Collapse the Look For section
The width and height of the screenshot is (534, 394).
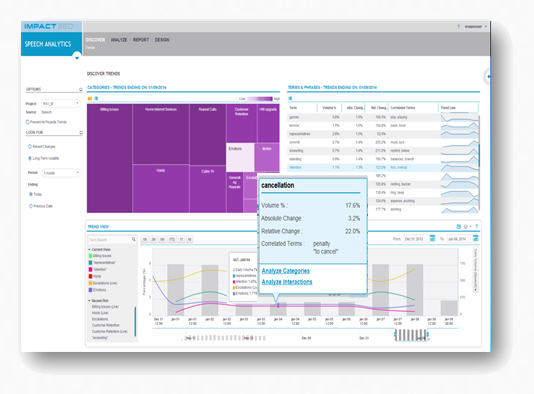tap(81, 132)
